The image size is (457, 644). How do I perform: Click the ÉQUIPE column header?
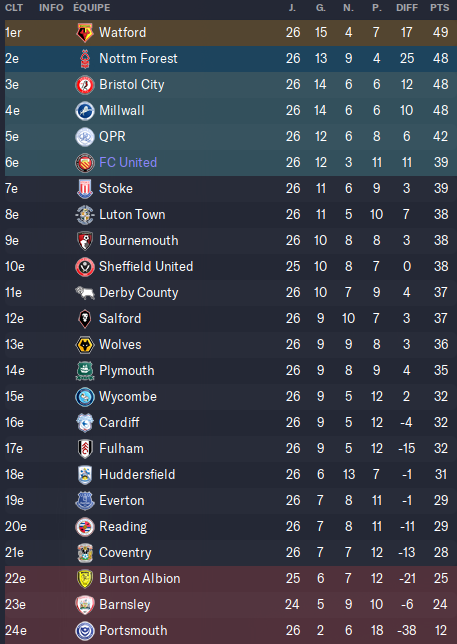pos(92,7)
